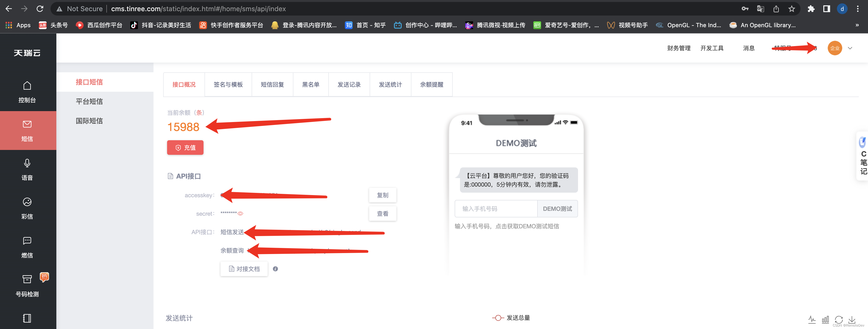Screen dimensions: 868x329
Task: Reveal the secret with the eye icon
Action: (240, 214)
